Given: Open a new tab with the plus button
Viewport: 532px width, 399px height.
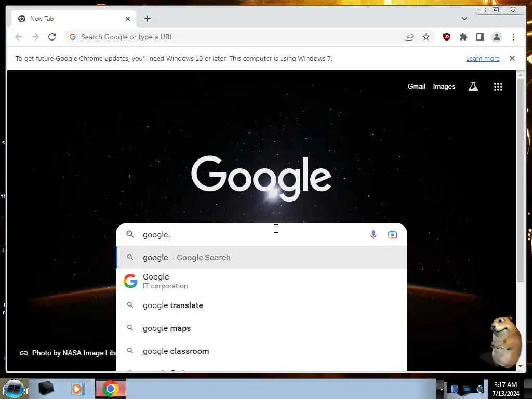Looking at the screenshot, I should [147, 19].
